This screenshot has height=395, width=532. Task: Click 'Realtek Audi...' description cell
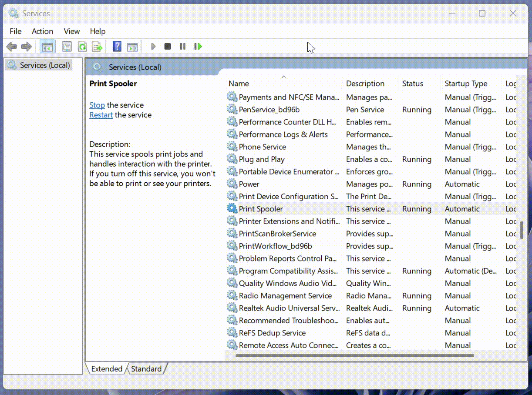[369, 308]
